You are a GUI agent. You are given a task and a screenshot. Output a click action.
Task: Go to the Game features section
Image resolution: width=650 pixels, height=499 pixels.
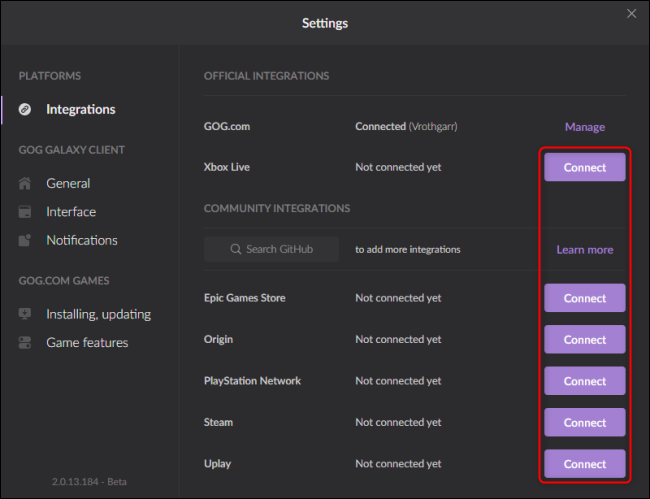tap(87, 343)
